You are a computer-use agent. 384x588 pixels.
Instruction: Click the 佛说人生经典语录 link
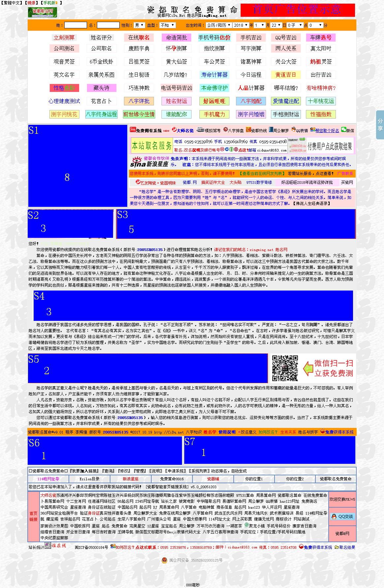pyautogui.click(x=311, y=203)
